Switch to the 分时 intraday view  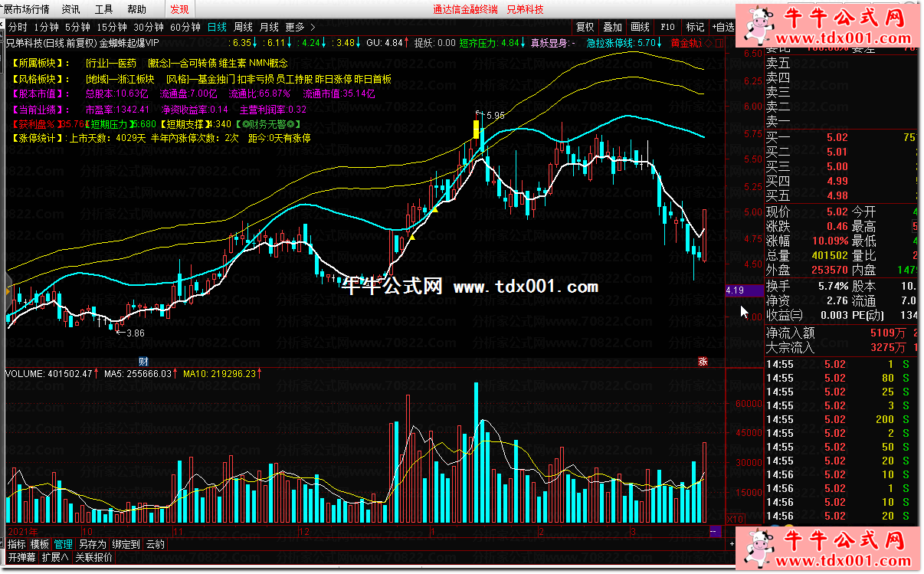coord(17,27)
